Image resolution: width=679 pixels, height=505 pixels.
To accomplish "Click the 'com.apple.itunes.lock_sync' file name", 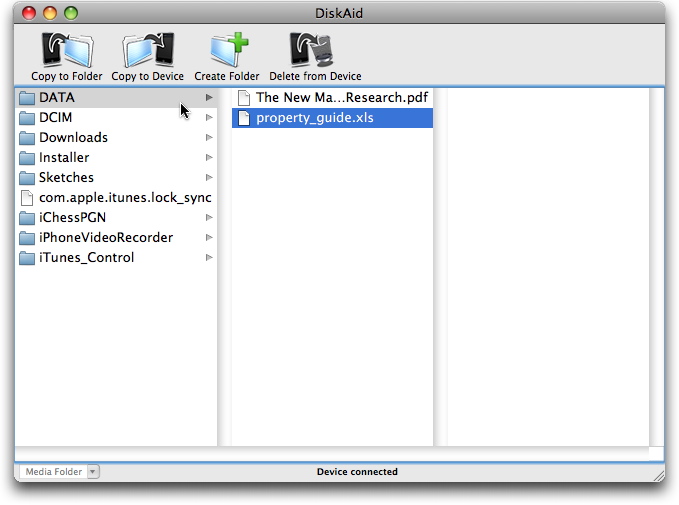I will 125,197.
